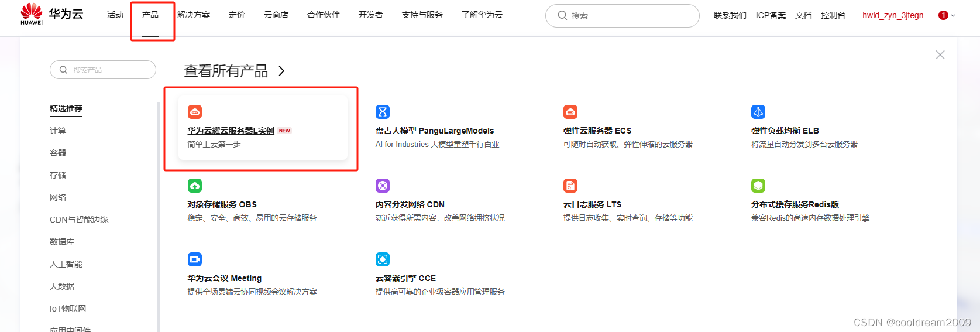
Task: Open the 云商店 menu
Action: (276, 15)
